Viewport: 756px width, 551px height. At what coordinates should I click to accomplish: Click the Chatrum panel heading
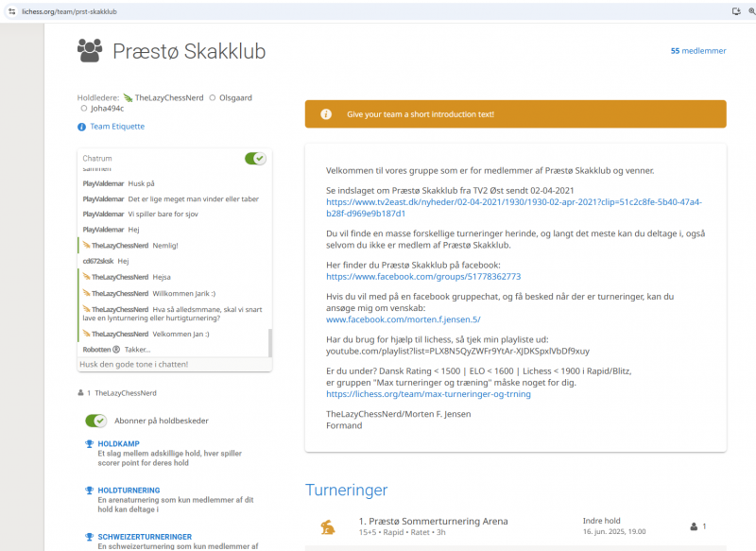click(x=97, y=159)
